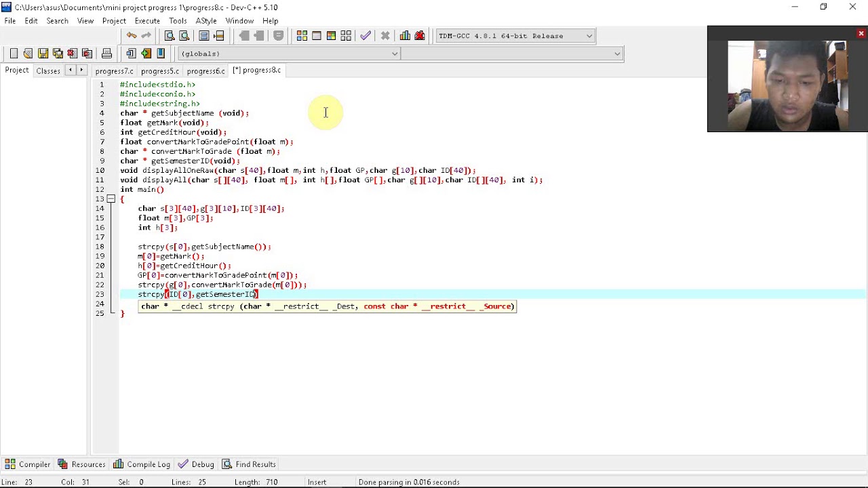Click the right tab scroll arrow
This screenshot has width=868, height=488.
[x=81, y=70]
